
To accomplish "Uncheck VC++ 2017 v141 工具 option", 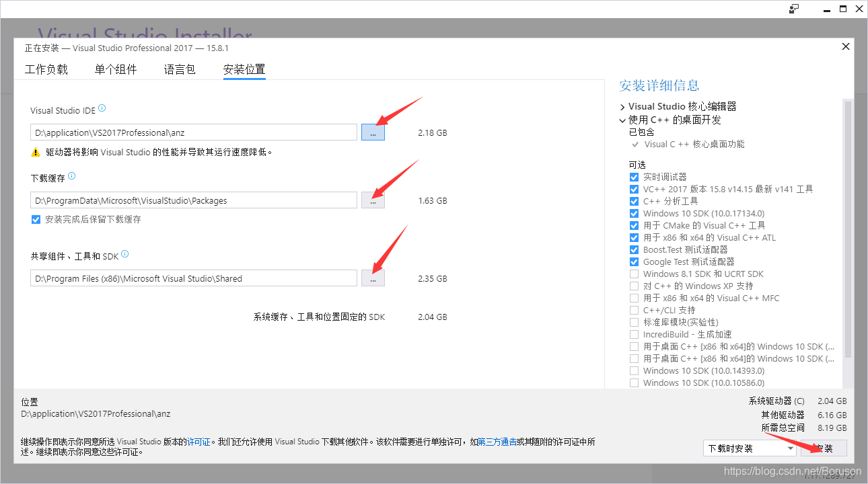I will 634,189.
